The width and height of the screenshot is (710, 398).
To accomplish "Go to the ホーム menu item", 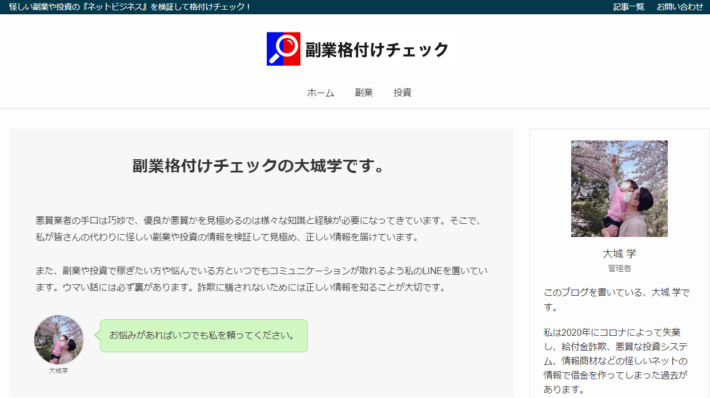I will 321,93.
